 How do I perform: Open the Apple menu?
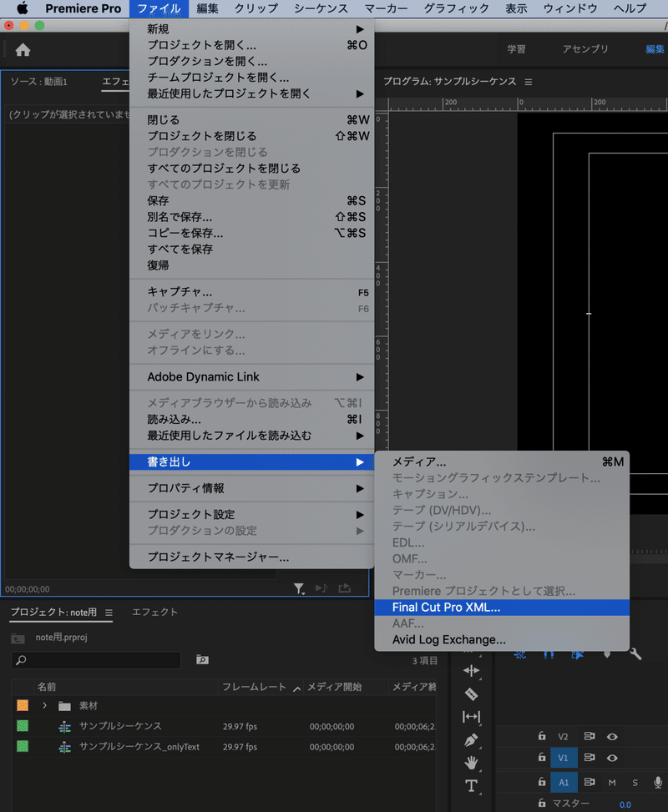pyautogui.click(x=23, y=8)
